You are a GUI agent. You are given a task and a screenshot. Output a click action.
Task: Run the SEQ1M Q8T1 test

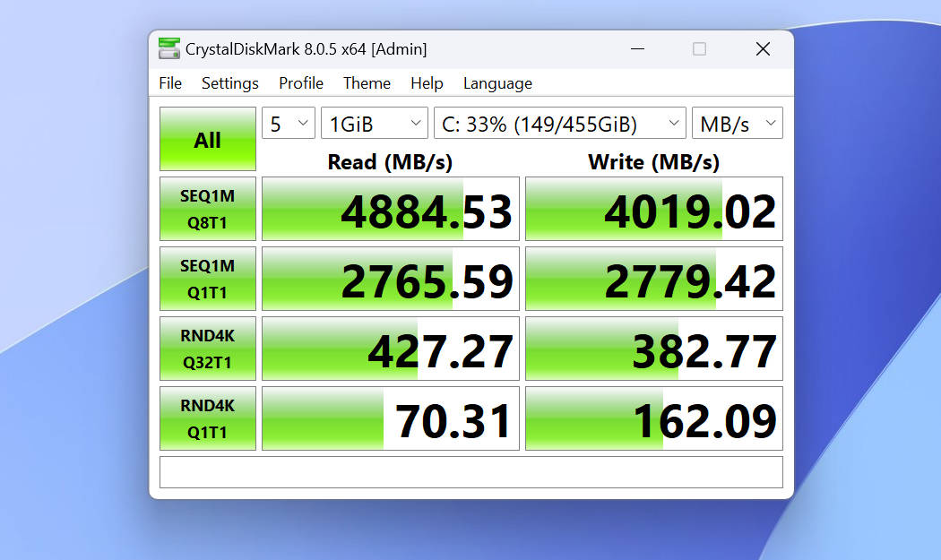tap(208, 209)
